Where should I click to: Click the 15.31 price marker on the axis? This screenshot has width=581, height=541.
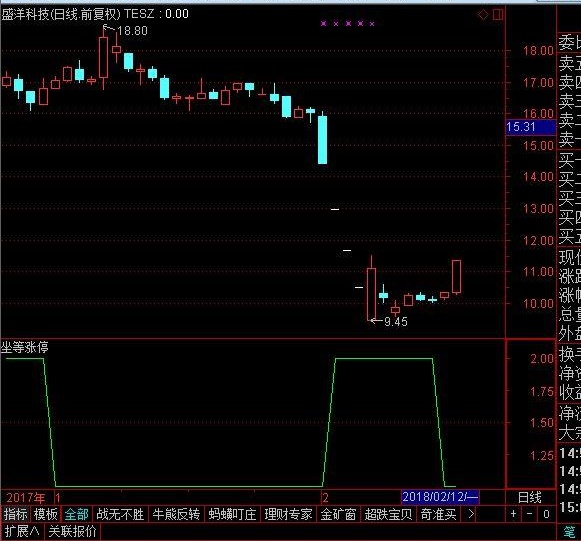(x=531, y=127)
